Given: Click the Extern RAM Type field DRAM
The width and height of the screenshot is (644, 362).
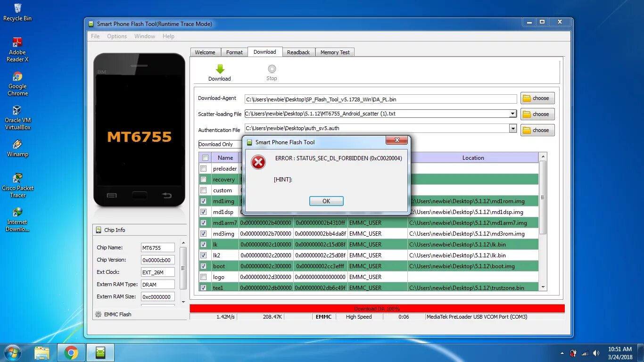Looking at the screenshot, I should click(x=158, y=284).
